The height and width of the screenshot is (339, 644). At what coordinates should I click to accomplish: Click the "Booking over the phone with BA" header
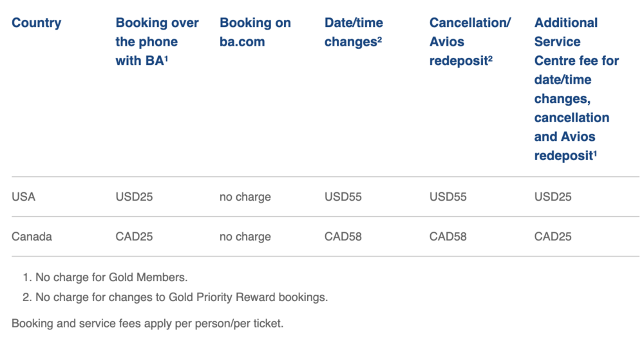[157, 42]
